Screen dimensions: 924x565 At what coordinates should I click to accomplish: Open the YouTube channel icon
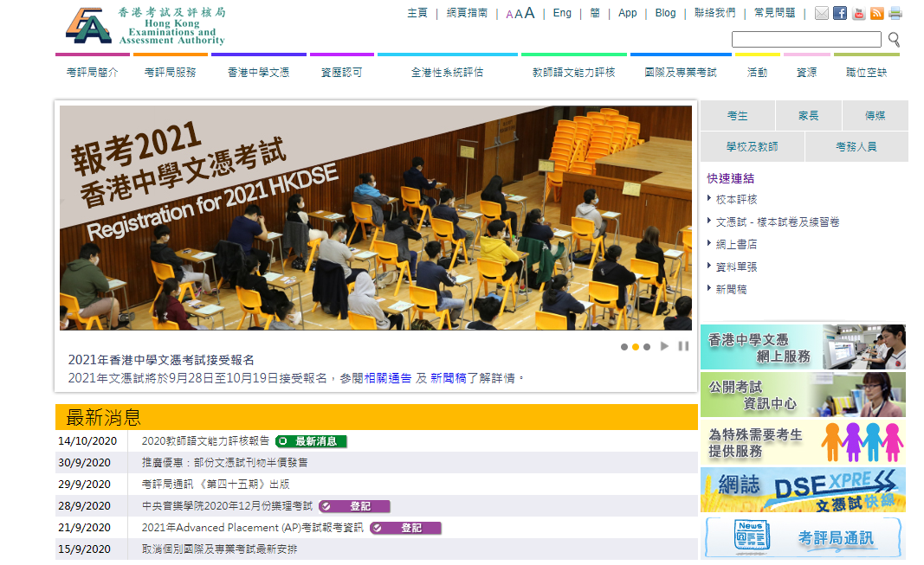pos(858,14)
